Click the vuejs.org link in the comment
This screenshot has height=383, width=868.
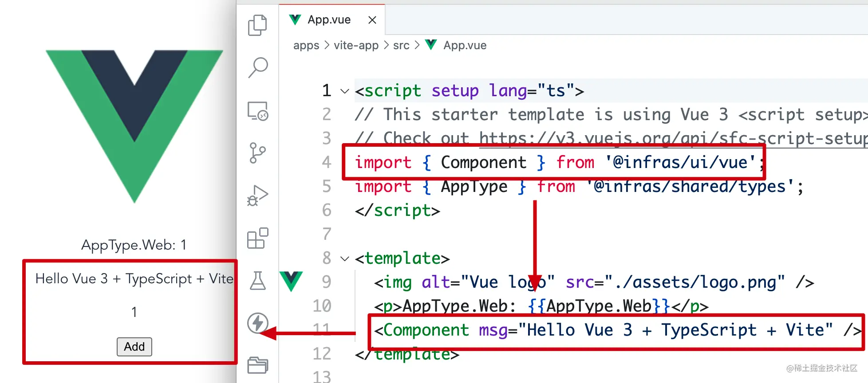coord(666,138)
